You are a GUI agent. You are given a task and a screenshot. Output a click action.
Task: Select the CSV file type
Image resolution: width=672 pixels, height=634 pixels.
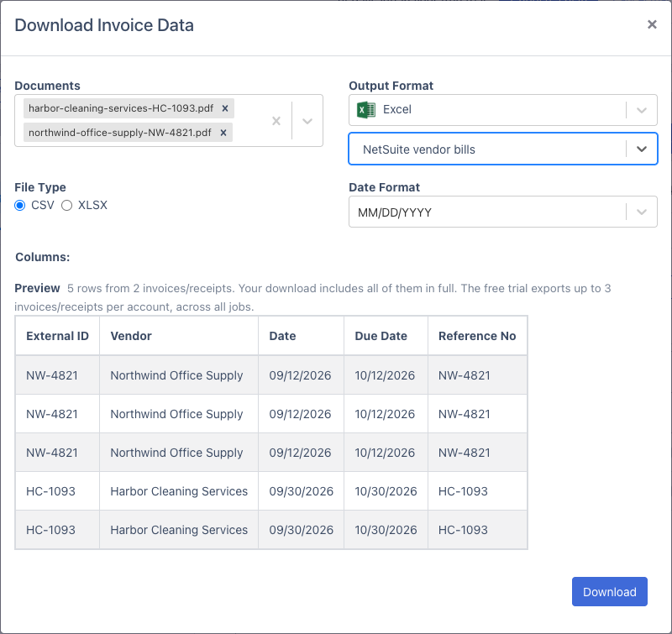point(19,206)
